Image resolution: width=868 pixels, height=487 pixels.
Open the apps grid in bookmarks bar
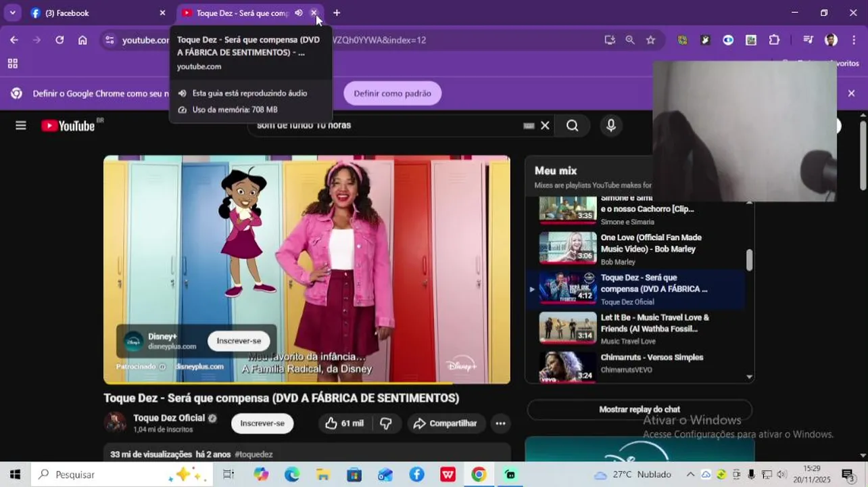click(12, 64)
